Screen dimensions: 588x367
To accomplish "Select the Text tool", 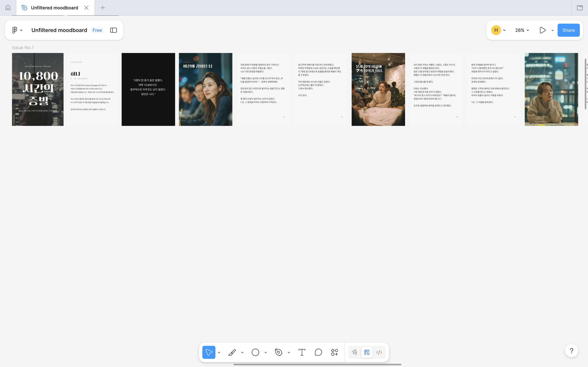I will [302, 352].
